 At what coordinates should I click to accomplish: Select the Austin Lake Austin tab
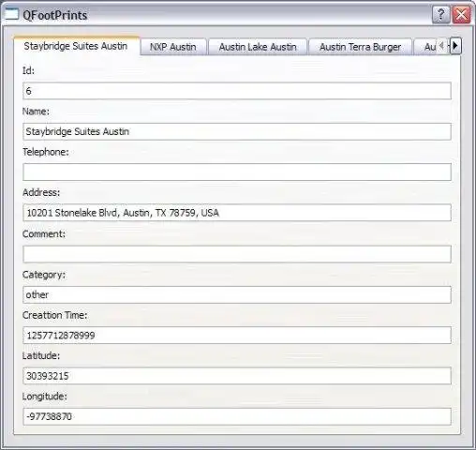[x=258, y=47]
